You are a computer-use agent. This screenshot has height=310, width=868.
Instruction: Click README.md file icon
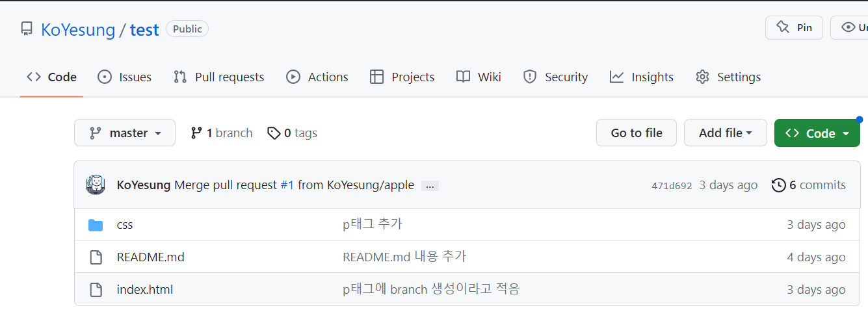tap(96, 257)
